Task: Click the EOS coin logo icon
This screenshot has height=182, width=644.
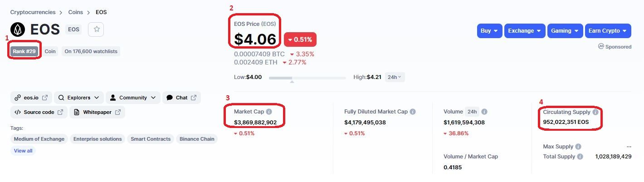Action: tap(18, 30)
